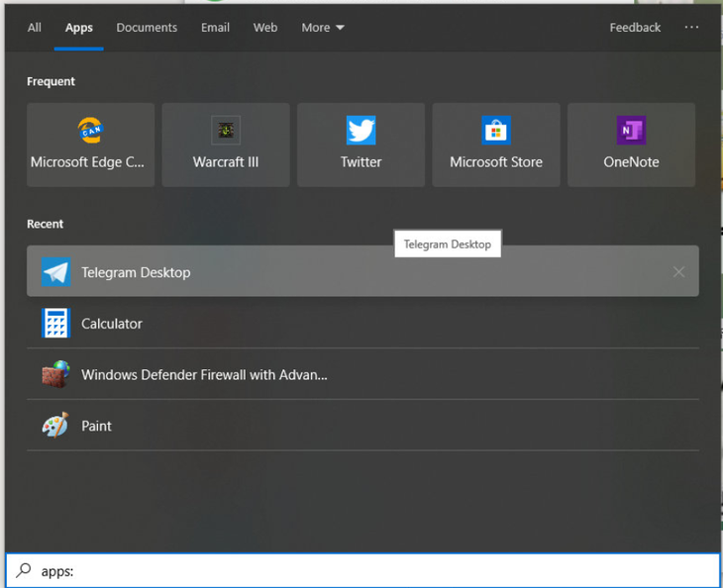Image resolution: width=723 pixels, height=588 pixels.
Task: Click the 'OneNote' tile label
Action: [631, 162]
